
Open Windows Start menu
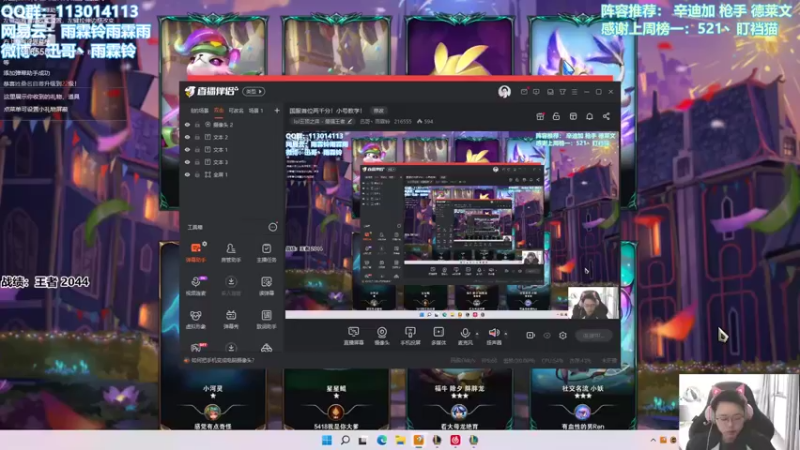[327, 440]
